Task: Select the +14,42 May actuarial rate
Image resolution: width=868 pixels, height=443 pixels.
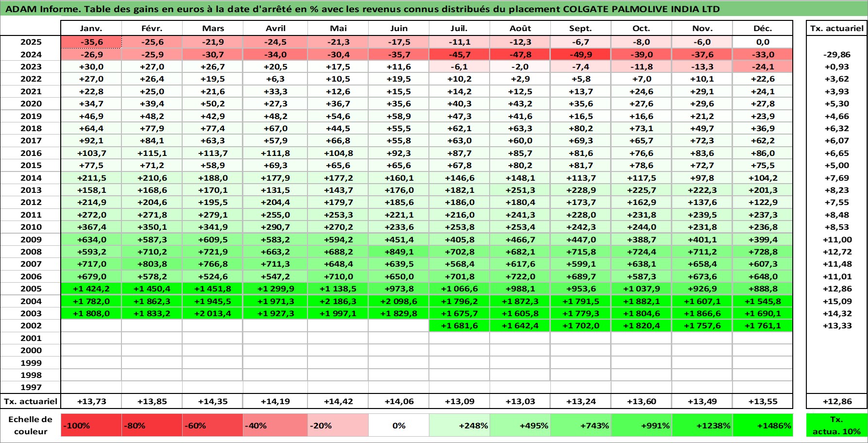Action: pyautogui.click(x=338, y=401)
